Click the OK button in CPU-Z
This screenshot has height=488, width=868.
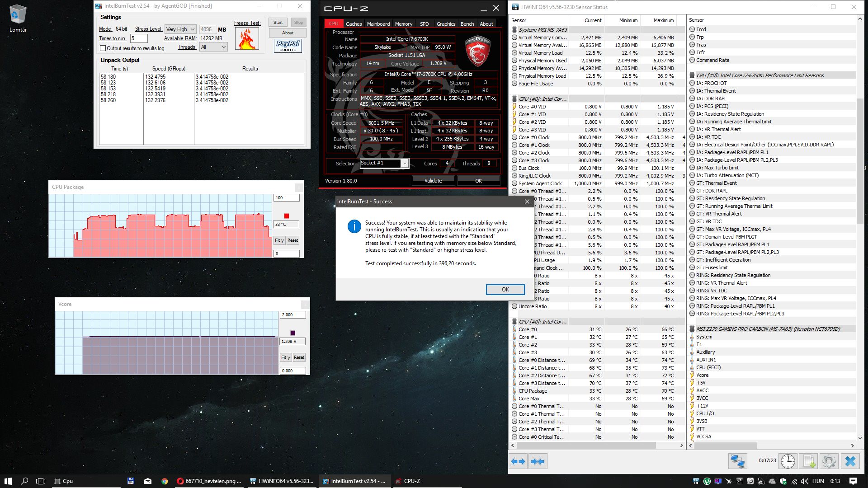click(478, 181)
